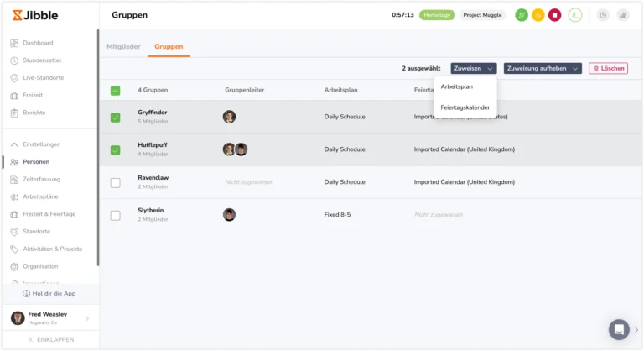Image resolution: width=644 pixels, height=351 pixels.
Task: Click the arrow right of chat bubble
Action: tap(636, 330)
